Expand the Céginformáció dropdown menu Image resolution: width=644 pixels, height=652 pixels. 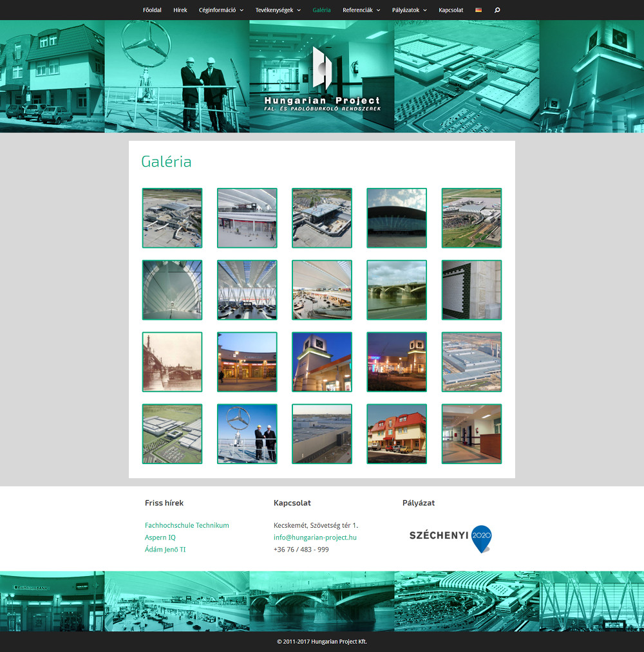point(221,10)
